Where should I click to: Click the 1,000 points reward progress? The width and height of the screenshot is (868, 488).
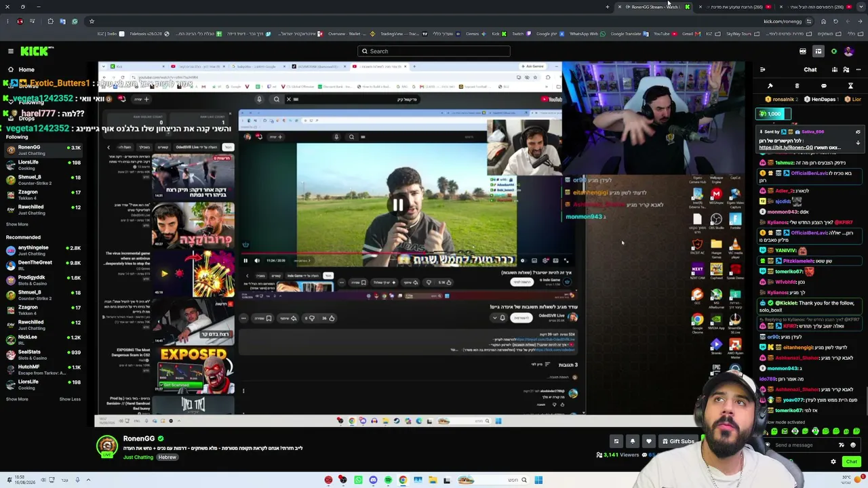click(774, 114)
